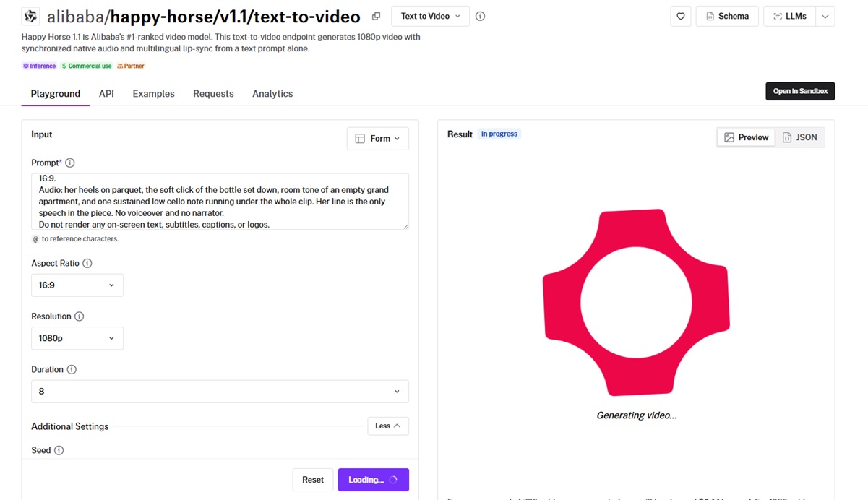Click inside the Prompt text area

tap(220, 202)
